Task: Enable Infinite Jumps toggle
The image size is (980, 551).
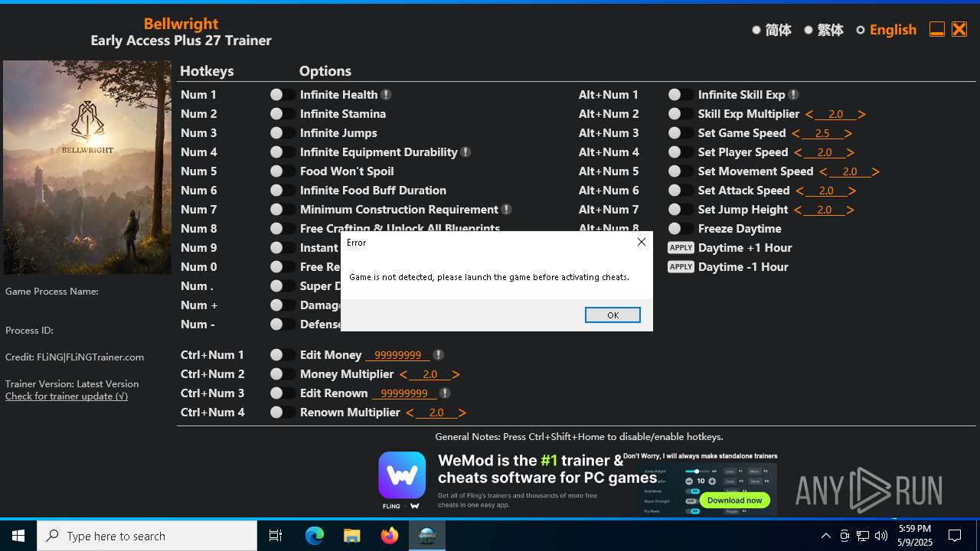Action: point(283,133)
